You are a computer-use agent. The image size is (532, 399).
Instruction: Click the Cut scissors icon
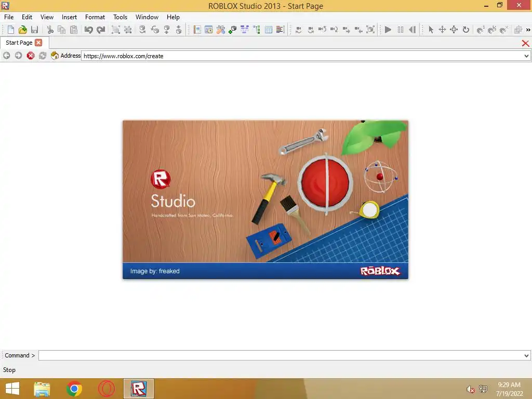click(50, 30)
